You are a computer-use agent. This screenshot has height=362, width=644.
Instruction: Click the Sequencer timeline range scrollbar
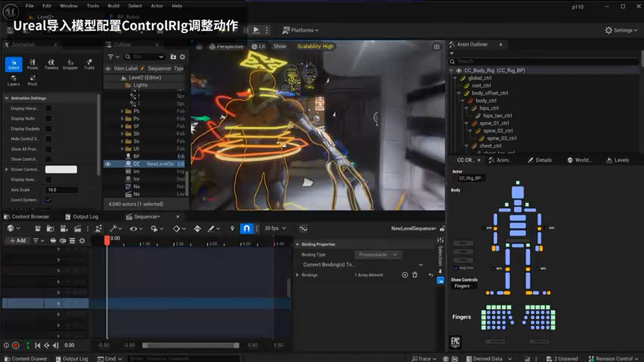tap(191, 345)
